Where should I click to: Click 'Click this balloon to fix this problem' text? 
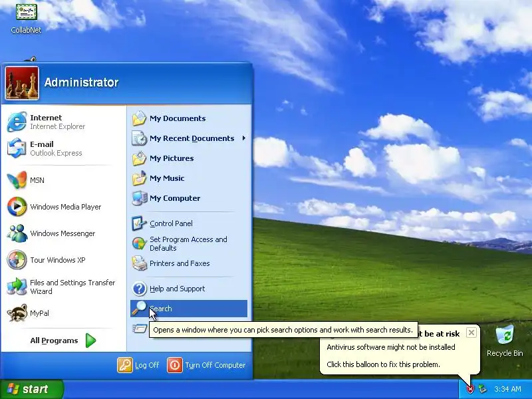click(x=384, y=364)
